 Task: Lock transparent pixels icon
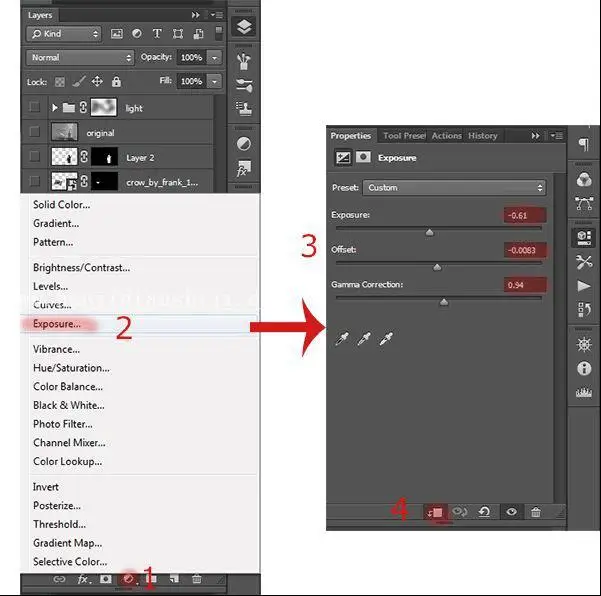click(60, 82)
